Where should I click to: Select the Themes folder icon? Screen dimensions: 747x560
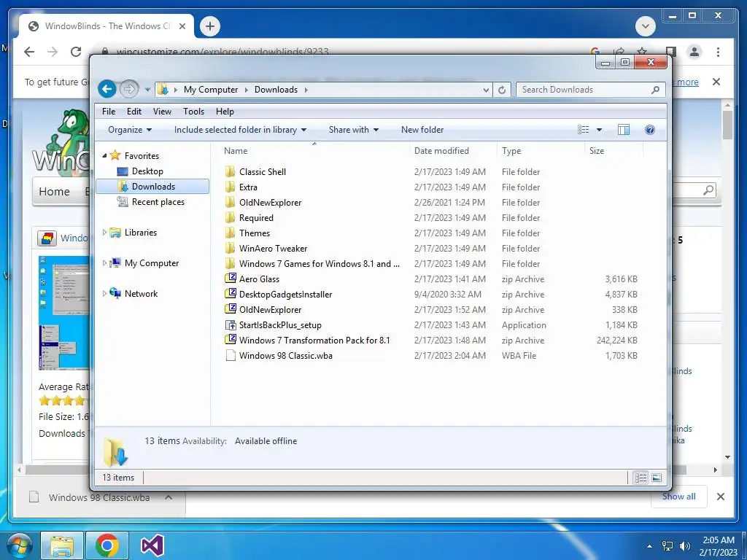point(230,233)
